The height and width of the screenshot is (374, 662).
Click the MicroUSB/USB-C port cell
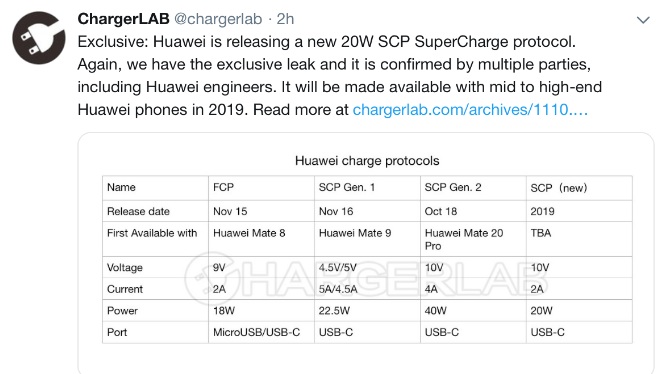coord(261,332)
